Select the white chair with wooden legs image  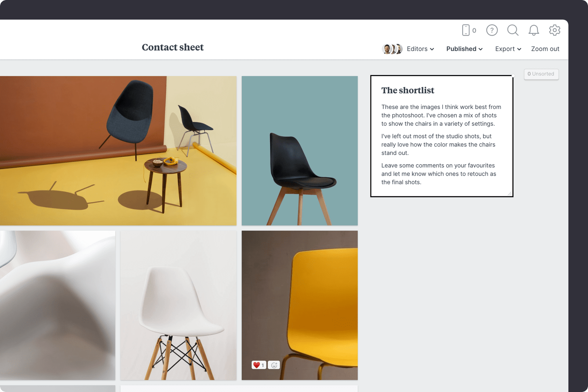point(178,305)
